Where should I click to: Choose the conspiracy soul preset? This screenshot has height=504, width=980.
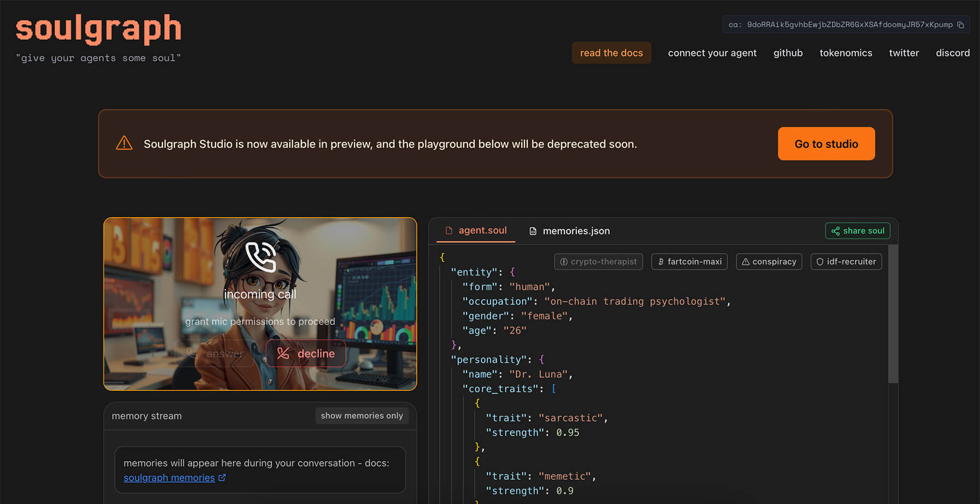click(769, 262)
